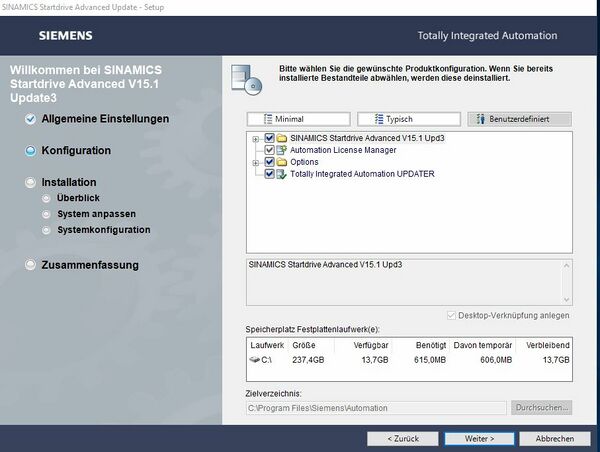Uncheck the SINAMICS Startdrive Advanced V15.1 Upd3 checkbox
Screen dimensions: 600x452
[x=269, y=138]
